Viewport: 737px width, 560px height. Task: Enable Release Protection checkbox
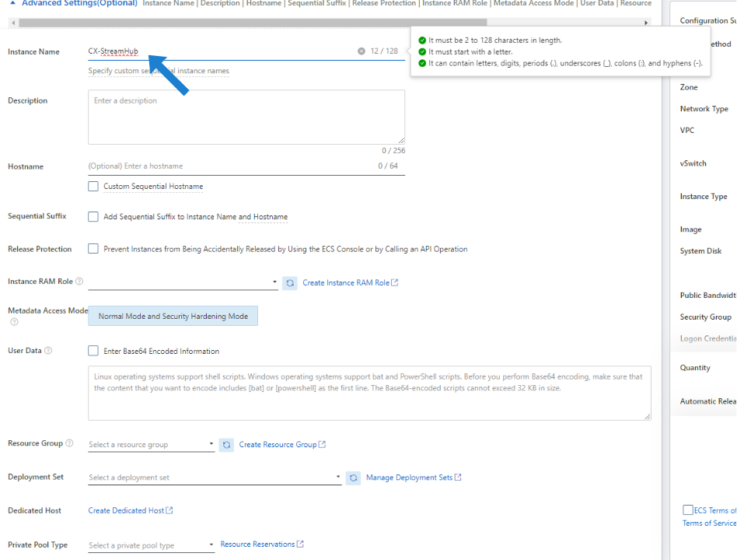click(x=93, y=249)
